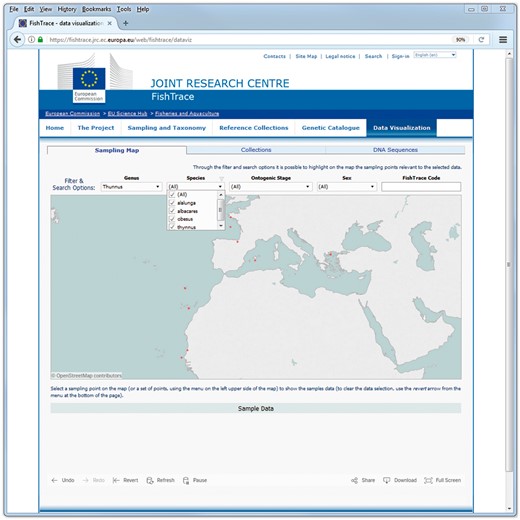The image size is (520, 520).
Task: Go back with the browser back arrow
Action: [17, 40]
